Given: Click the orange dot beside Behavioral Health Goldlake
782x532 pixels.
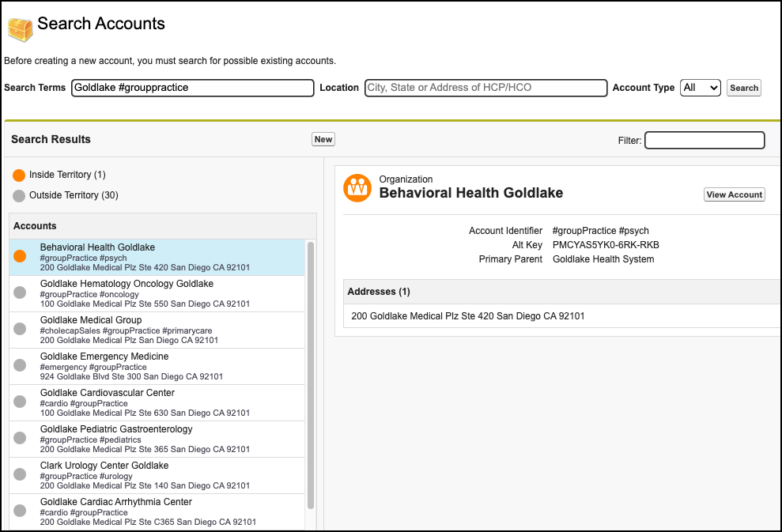Looking at the screenshot, I should (20, 257).
